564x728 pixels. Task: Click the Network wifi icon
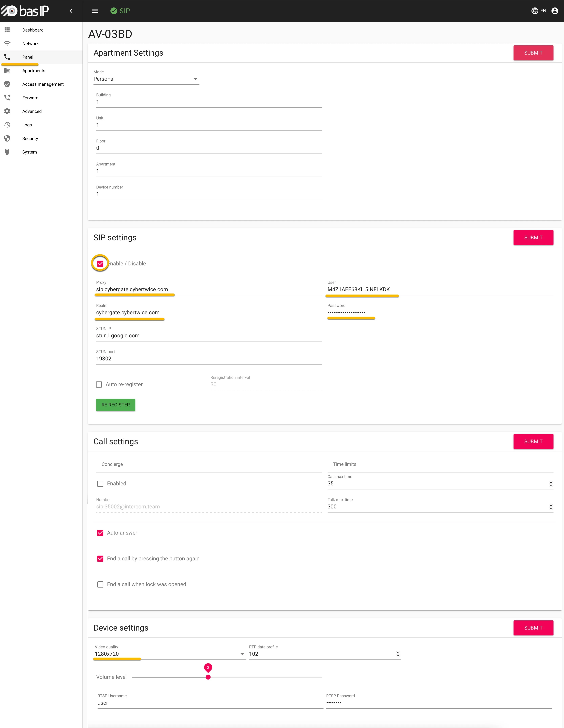(7, 43)
